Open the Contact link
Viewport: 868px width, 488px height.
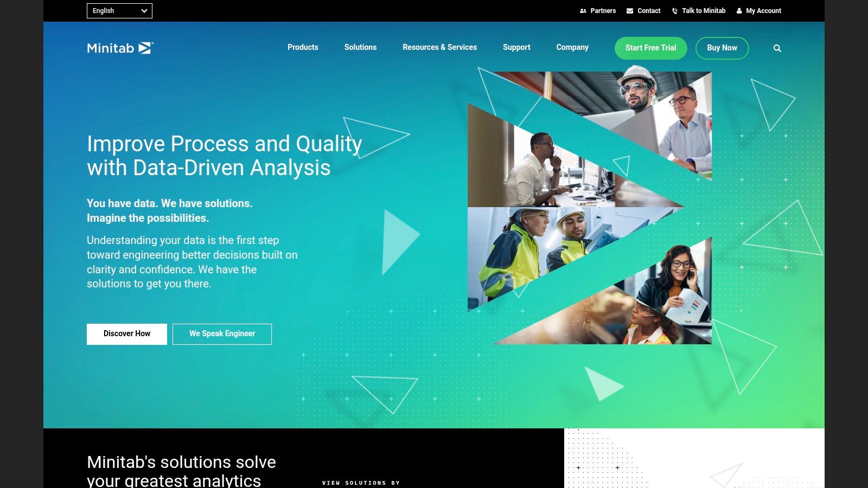click(649, 11)
